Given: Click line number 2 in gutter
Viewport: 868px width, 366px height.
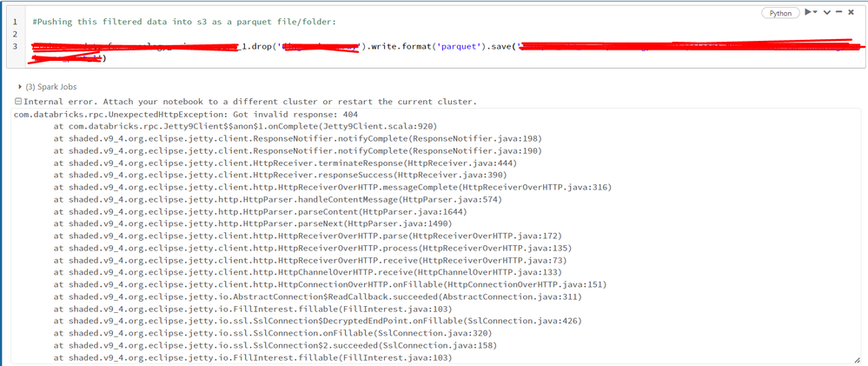Looking at the screenshot, I should click(15, 33).
